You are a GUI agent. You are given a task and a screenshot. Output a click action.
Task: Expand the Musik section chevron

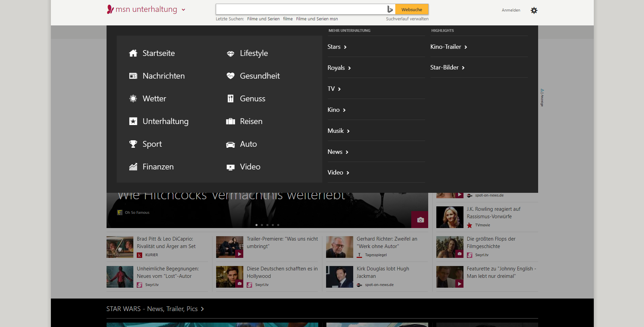pyautogui.click(x=348, y=131)
